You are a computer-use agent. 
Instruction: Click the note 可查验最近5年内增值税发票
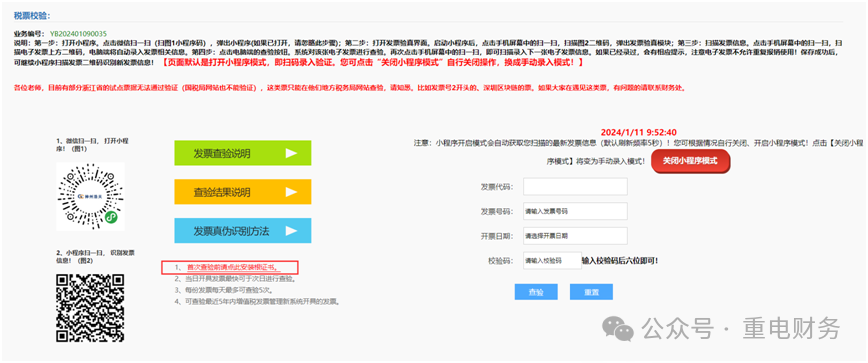coord(257,302)
